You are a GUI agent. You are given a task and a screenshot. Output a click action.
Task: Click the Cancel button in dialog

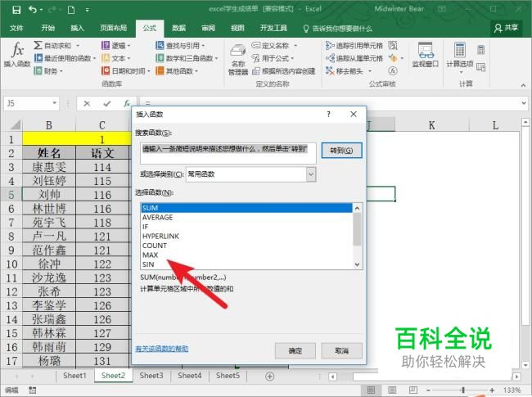point(341,350)
